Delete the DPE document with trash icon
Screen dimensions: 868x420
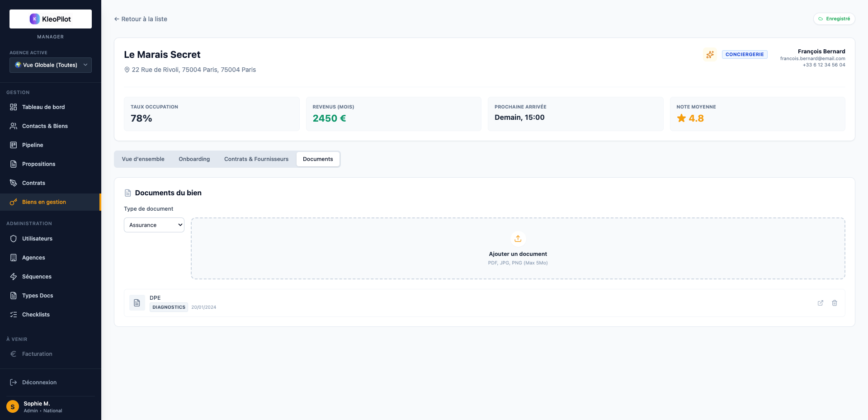click(x=834, y=303)
